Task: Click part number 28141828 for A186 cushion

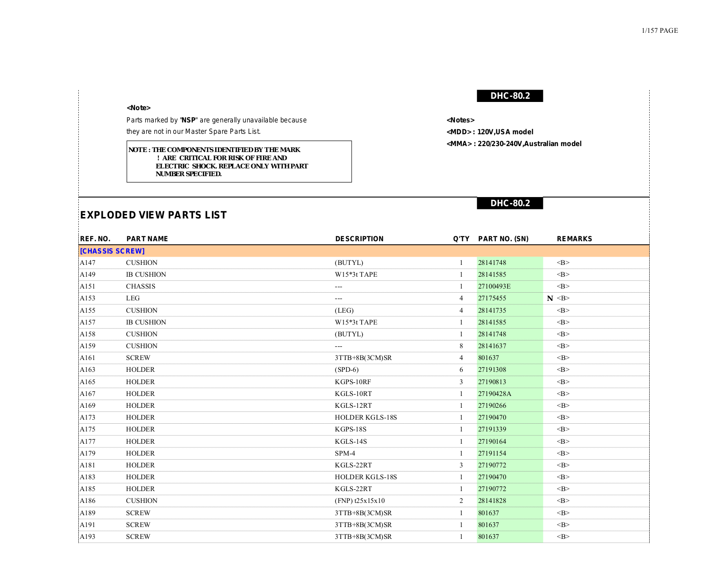Action: (x=492, y=501)
